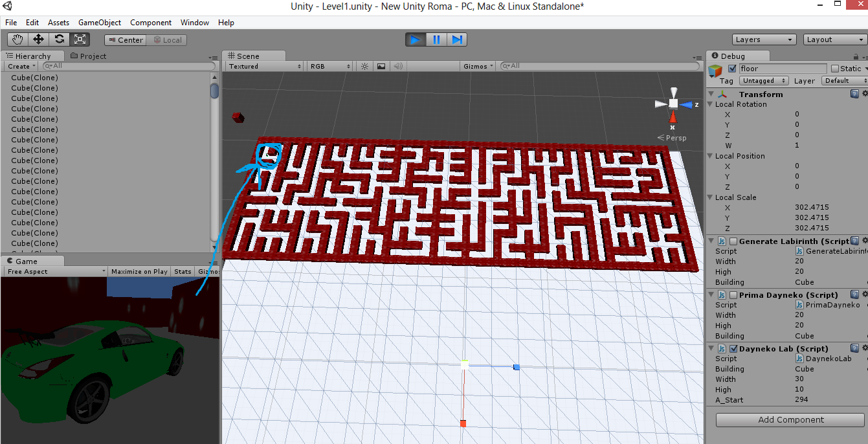Collapse the Transform component

(x=711, y=94)
